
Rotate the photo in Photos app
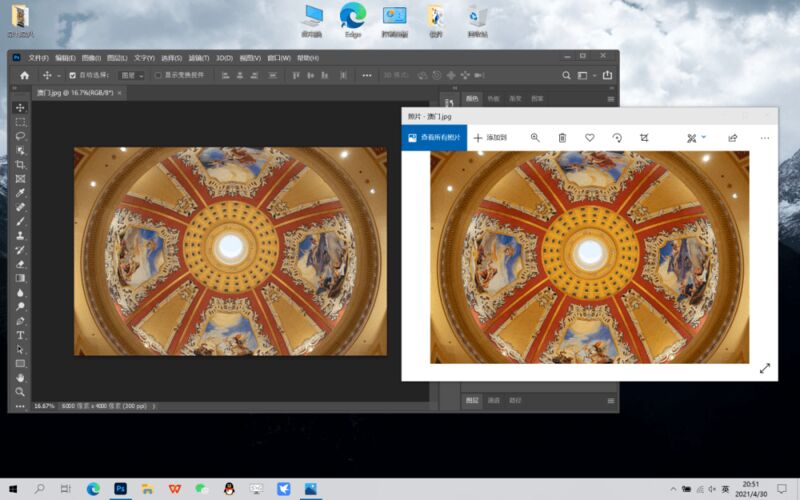[617, 138]
